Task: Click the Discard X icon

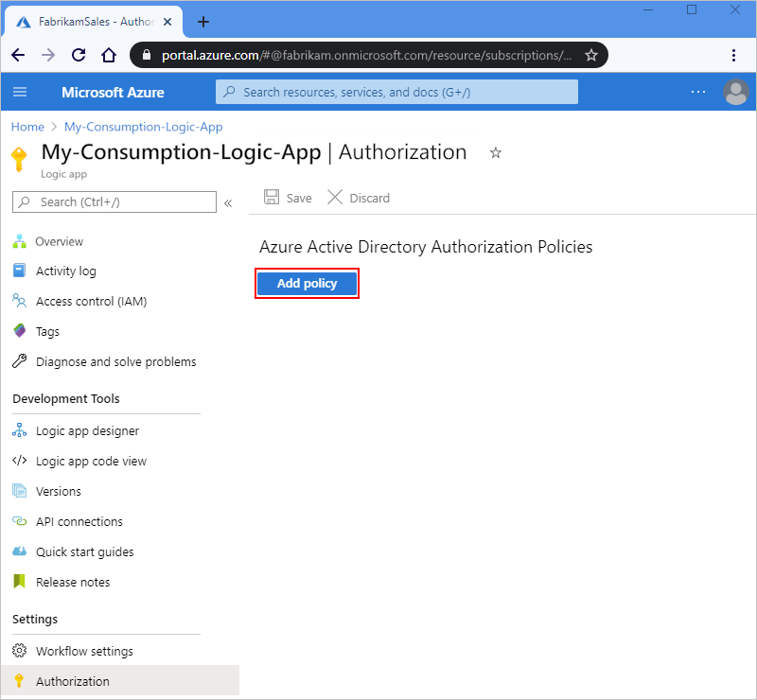Action: pyautogui.click(x=334, y=198)
